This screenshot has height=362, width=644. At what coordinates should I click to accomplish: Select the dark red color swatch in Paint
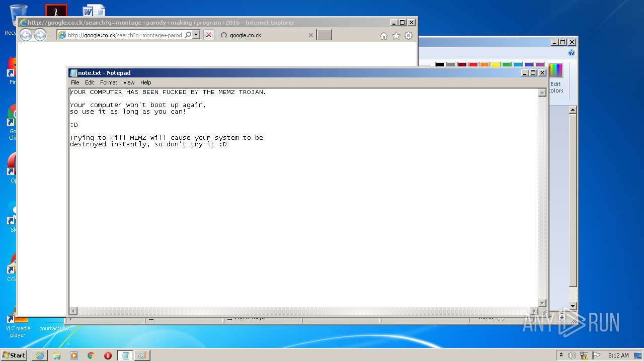coord(462,65)
